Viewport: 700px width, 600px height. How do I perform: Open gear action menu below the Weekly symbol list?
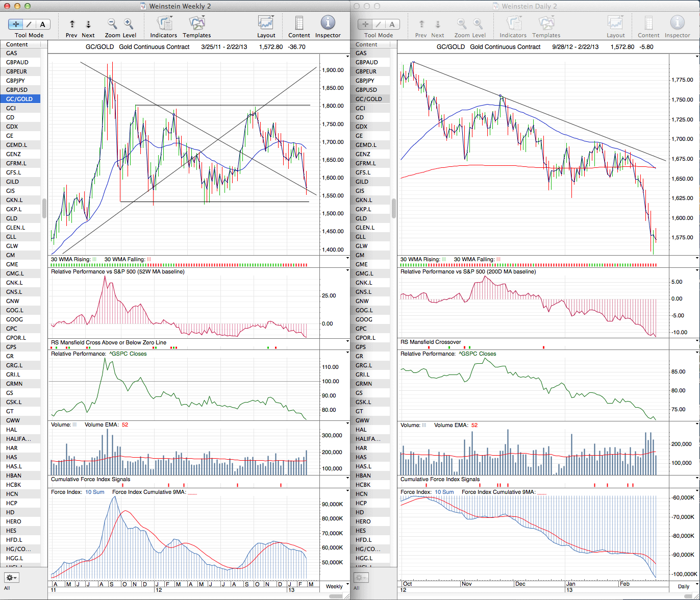click(11, 578)
